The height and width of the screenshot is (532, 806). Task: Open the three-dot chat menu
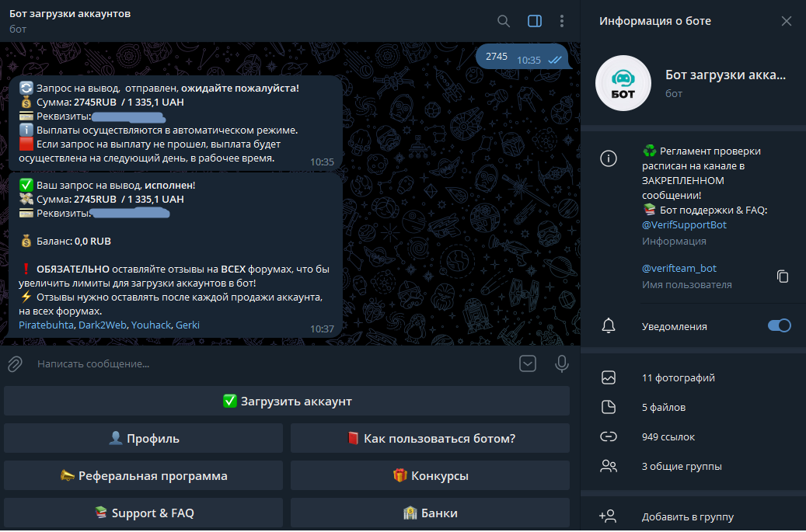[561, 21]
